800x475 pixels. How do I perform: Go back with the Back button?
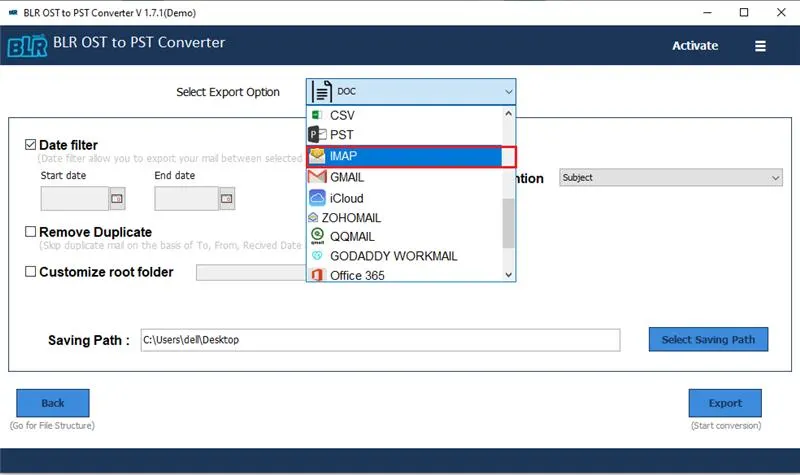(53, 403)
